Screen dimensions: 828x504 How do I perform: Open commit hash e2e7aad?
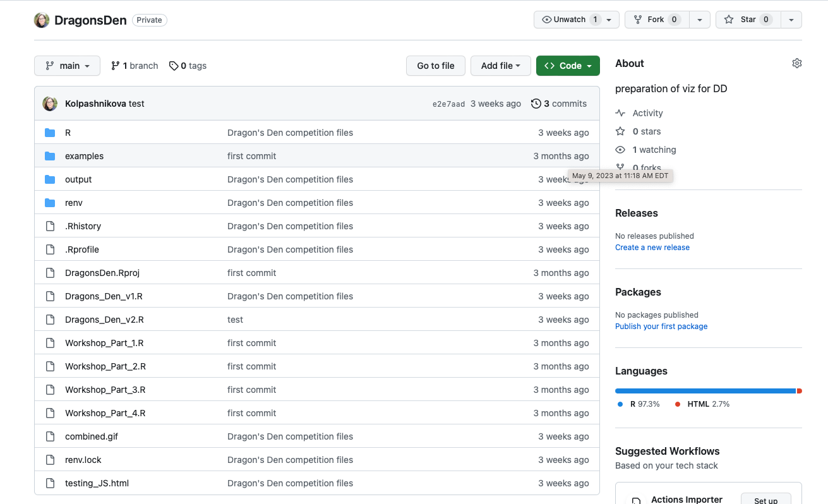point(448,104)
